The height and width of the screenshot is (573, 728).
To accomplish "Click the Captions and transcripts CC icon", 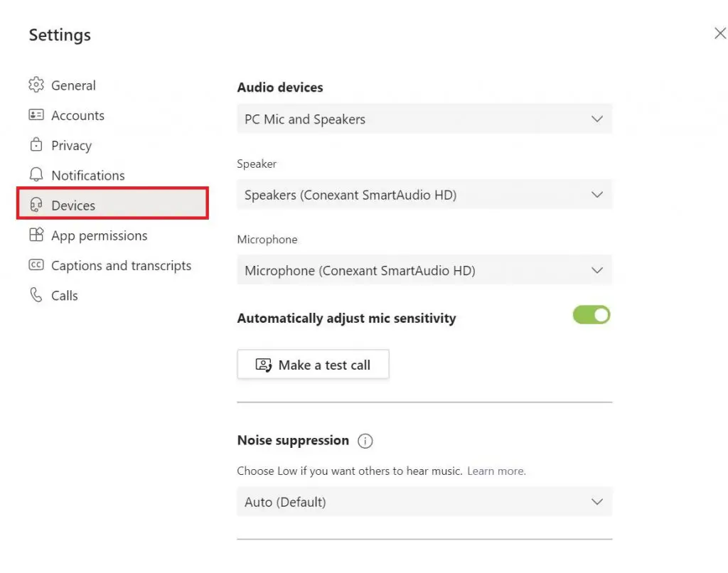I will [36, 264].
